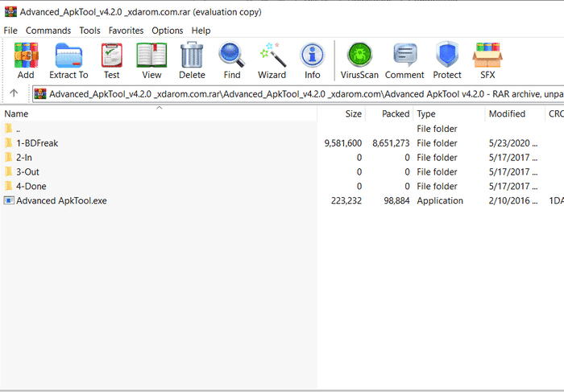Click modified date 5/23/2020
The image size is (564, 392).
pos(513,143)
